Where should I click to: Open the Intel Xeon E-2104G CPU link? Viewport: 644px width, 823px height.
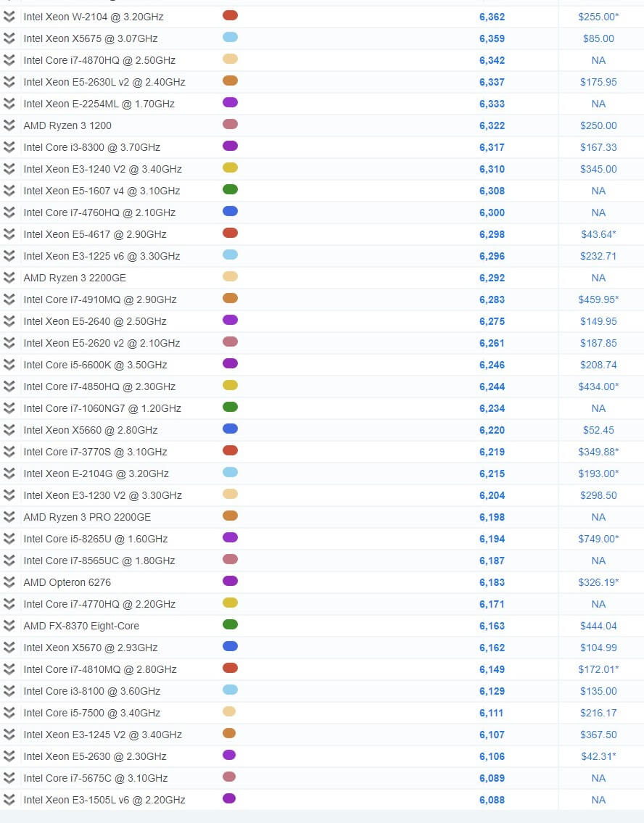(x=96, y=473)
